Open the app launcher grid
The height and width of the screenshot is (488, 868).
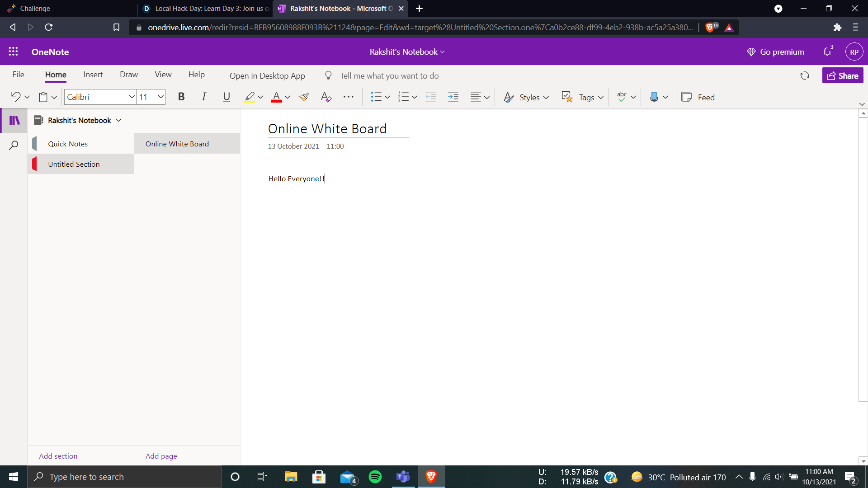click(x=13, y=52)
